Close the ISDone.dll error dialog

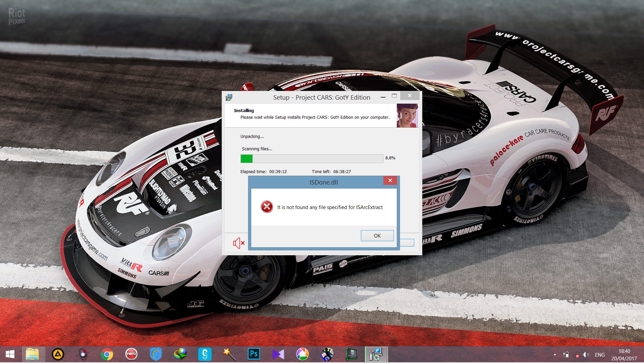tap(390, 180)
